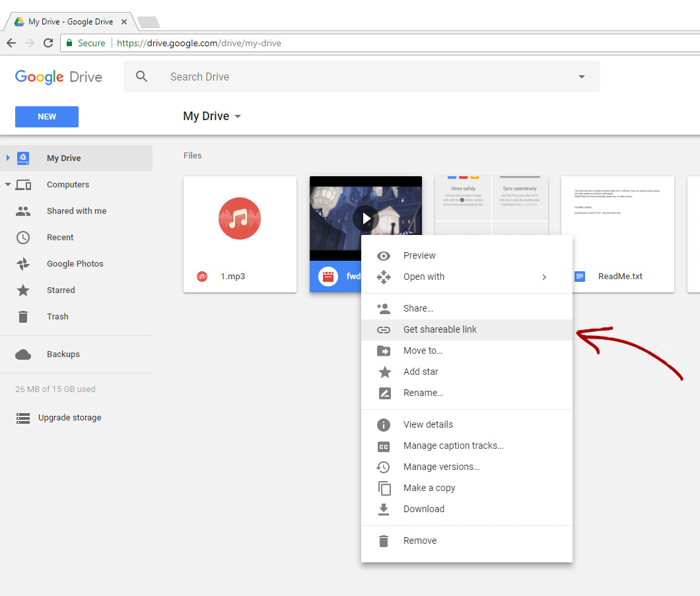The image size is (700, 596).
Task: Click the Starred star icon
Action: (23, 290)
